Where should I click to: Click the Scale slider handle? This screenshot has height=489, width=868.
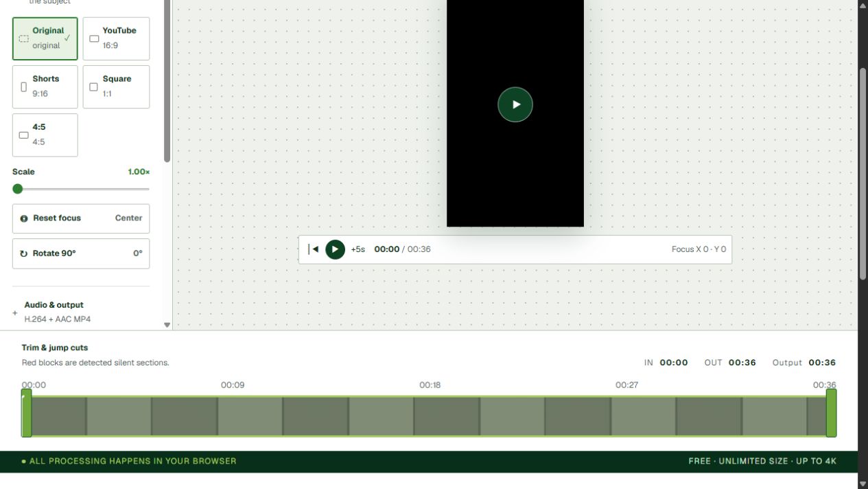18,189
